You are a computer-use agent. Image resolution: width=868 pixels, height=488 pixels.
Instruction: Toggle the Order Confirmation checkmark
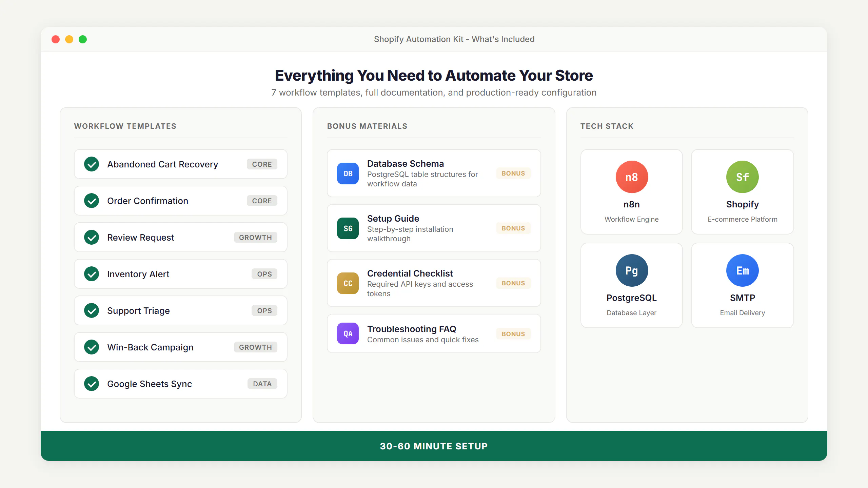(92, 201)
